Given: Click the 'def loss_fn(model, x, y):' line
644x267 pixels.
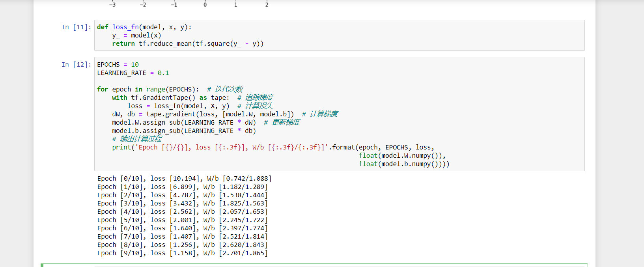Looking at the screenshot, I should coord(144,27).
